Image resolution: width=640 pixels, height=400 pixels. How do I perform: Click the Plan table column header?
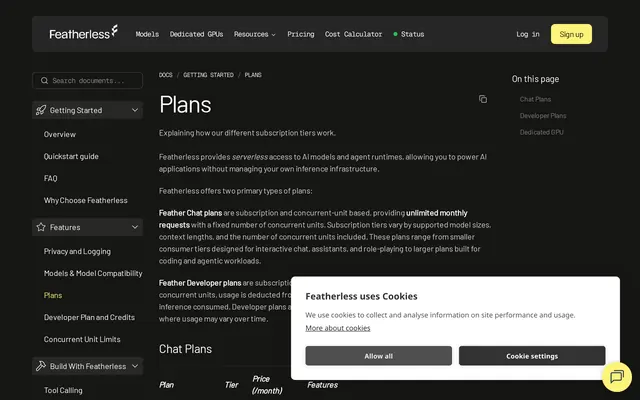(167, 385)
